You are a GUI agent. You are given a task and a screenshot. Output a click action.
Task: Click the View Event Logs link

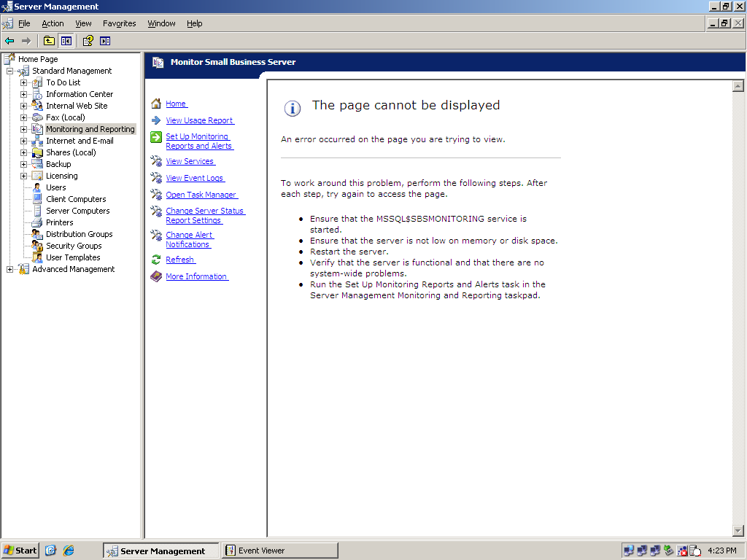point(195,178)
